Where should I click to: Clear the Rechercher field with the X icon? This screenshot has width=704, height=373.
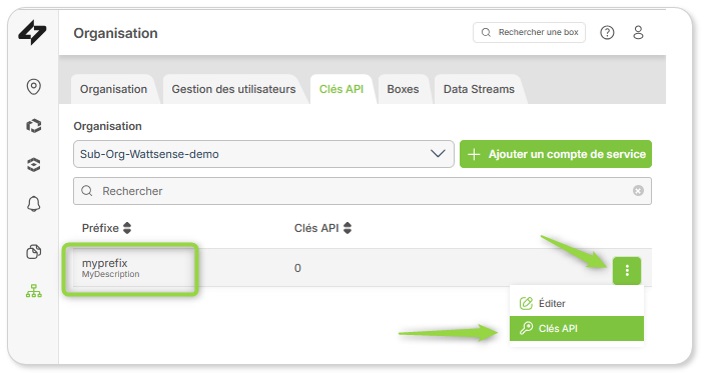coord(638,191)
